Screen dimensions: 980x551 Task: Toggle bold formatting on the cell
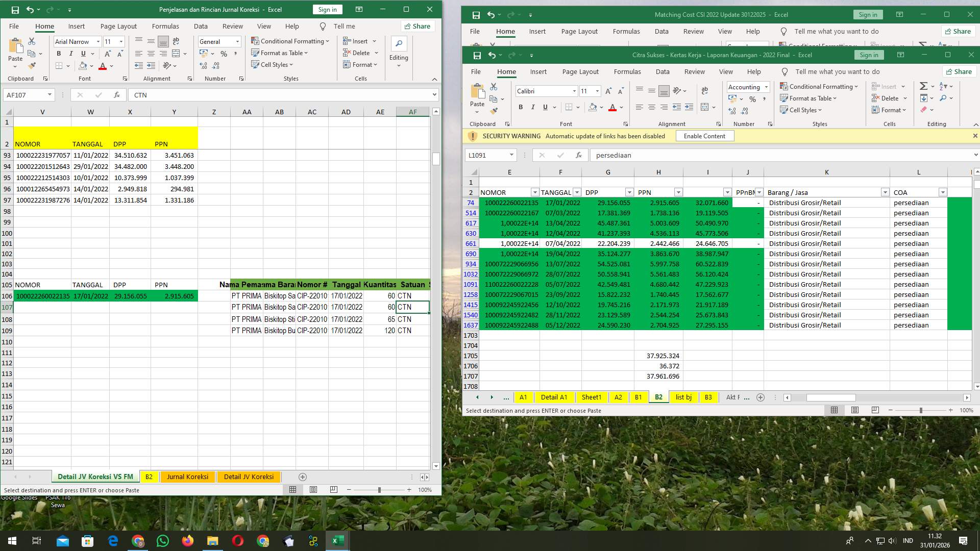click(521, 107)
